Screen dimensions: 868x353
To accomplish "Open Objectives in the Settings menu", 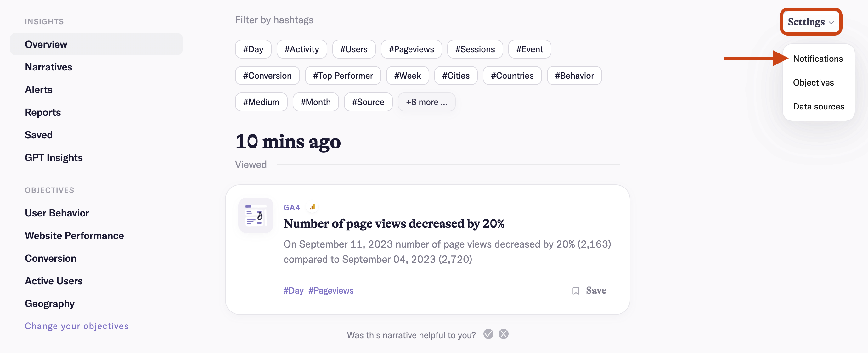I will [813, 82].
